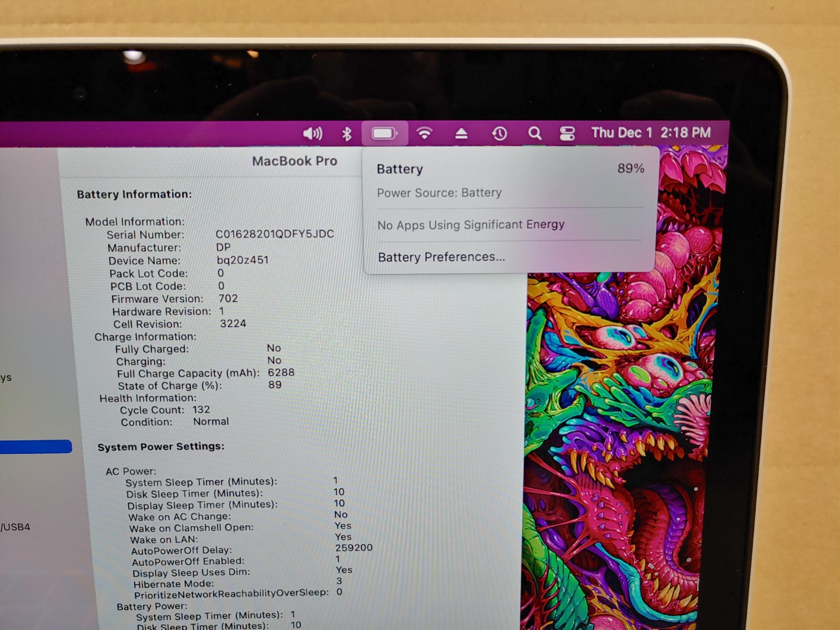Viewport: 840px width, 630px height.
Task: Click full charge capacity value 6288
Action: tap(281, 373)
